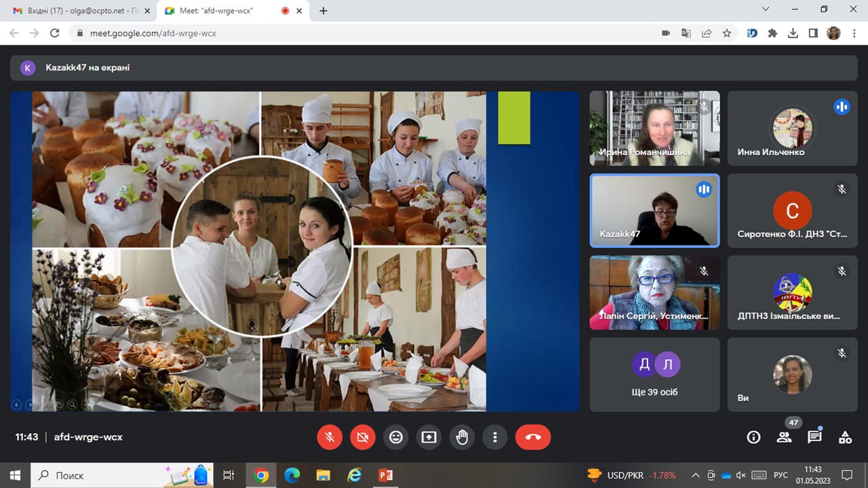
Task: Turn on the camera
Action: pyautogui.click(x=363, y=437)
